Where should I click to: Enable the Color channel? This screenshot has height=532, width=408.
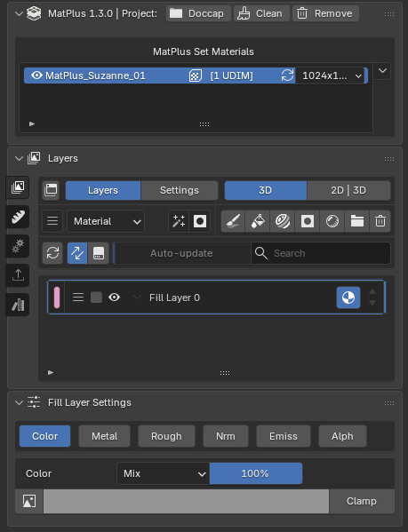(44, 436)
